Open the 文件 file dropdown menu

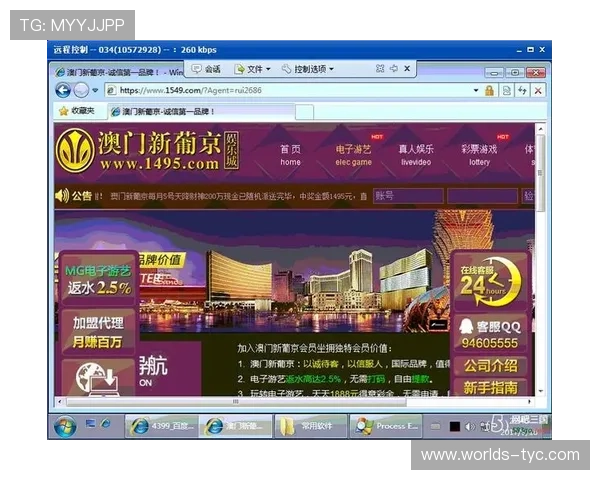tap(253, 69)
